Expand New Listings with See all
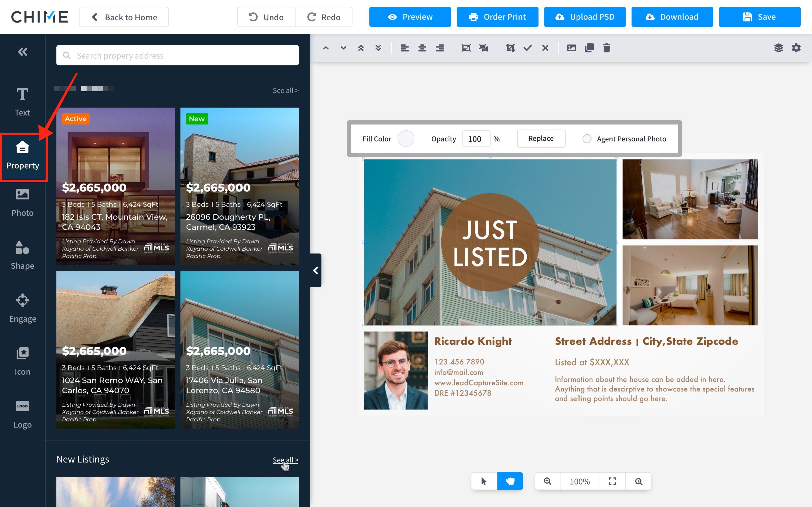Image resolution: width=812 pixels, height=507 pixels. [285, 460]
